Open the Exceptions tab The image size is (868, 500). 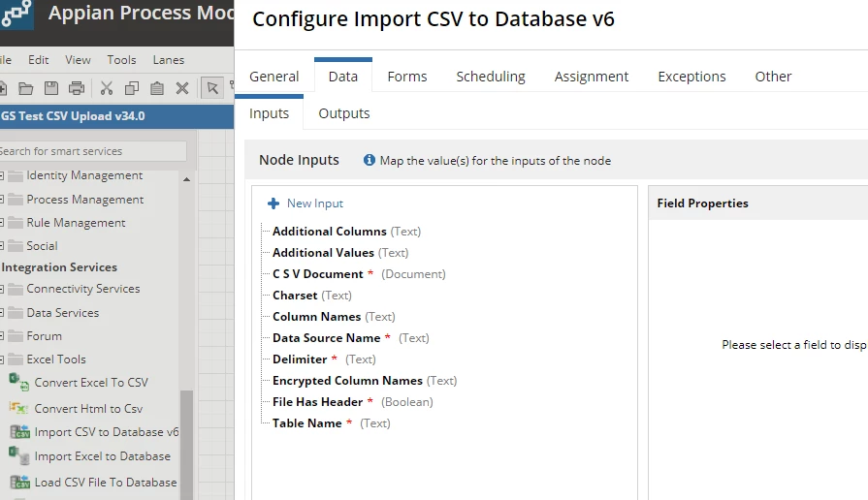click(691, 77)
